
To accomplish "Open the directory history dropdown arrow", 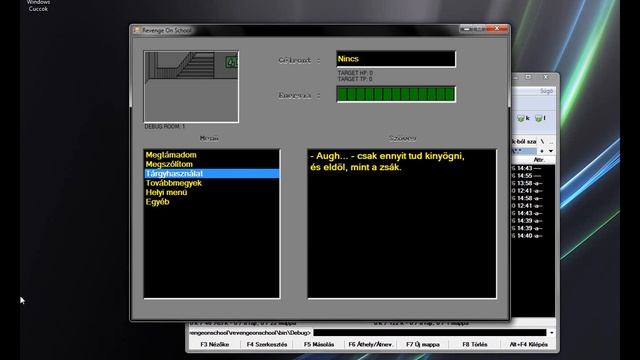I will tap(551, 151).
